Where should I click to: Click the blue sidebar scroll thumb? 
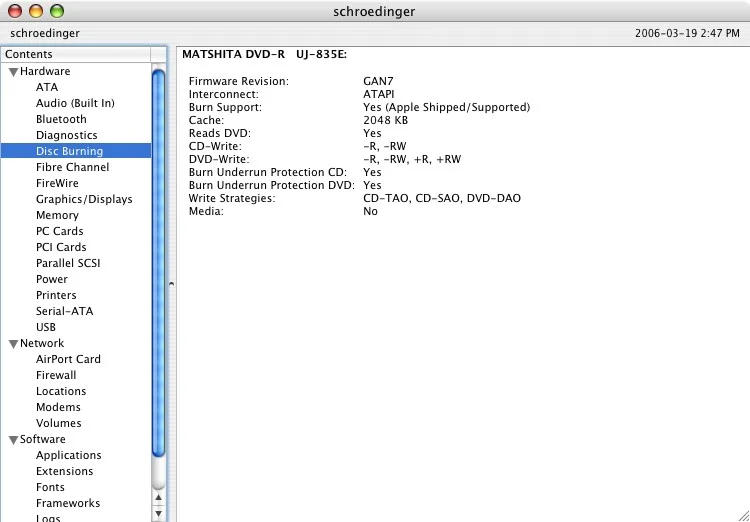click(158, 260)
